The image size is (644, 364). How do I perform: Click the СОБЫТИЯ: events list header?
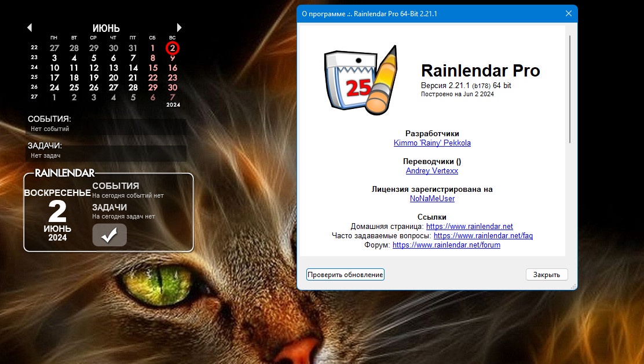tap(49, 119)
